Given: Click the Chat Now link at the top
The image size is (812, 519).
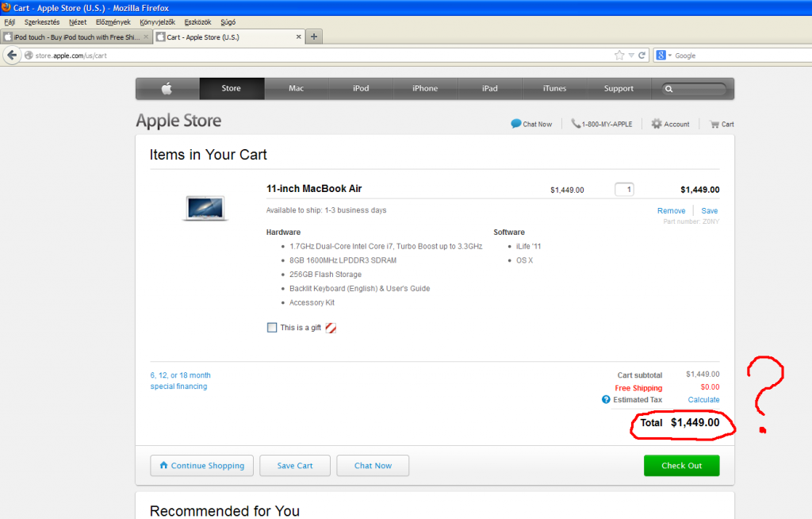Looking at the screenshot, I should click(537, 125).
